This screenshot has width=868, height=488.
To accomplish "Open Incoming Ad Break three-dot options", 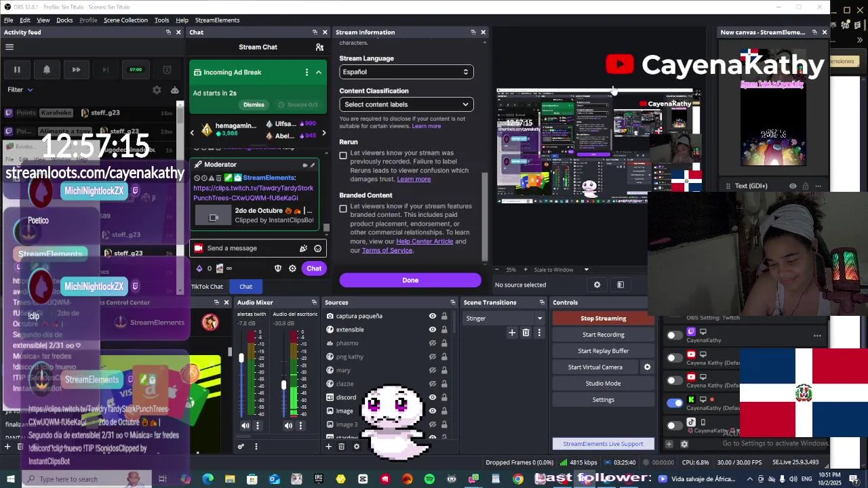I will point(307,73).
